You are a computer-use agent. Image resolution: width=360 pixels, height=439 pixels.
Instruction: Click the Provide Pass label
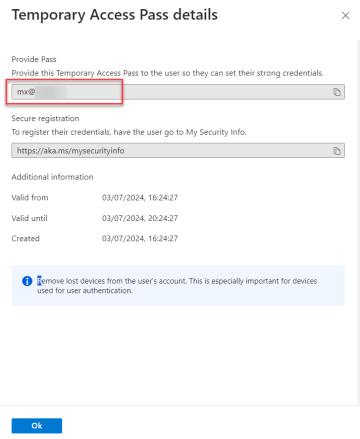[x=34, y=59]
